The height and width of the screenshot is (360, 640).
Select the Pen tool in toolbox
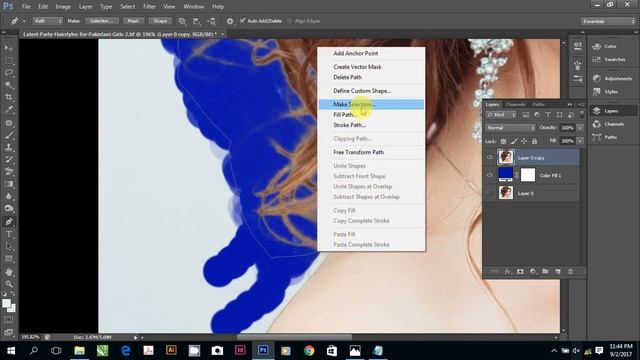coord(9,222)
